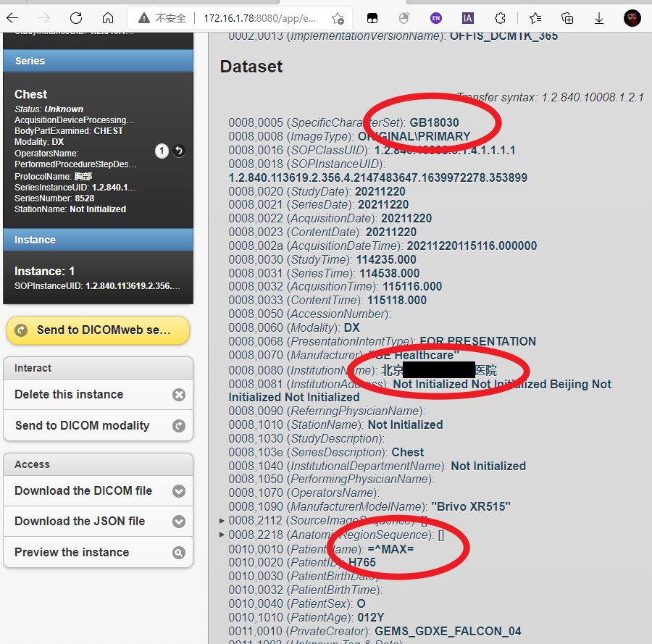Expand the AnatomicRegionSequence tag

point(222,535)
